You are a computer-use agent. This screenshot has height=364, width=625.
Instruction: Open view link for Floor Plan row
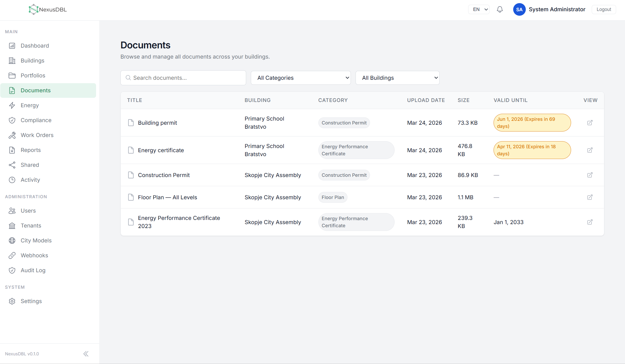pos(590,197)
